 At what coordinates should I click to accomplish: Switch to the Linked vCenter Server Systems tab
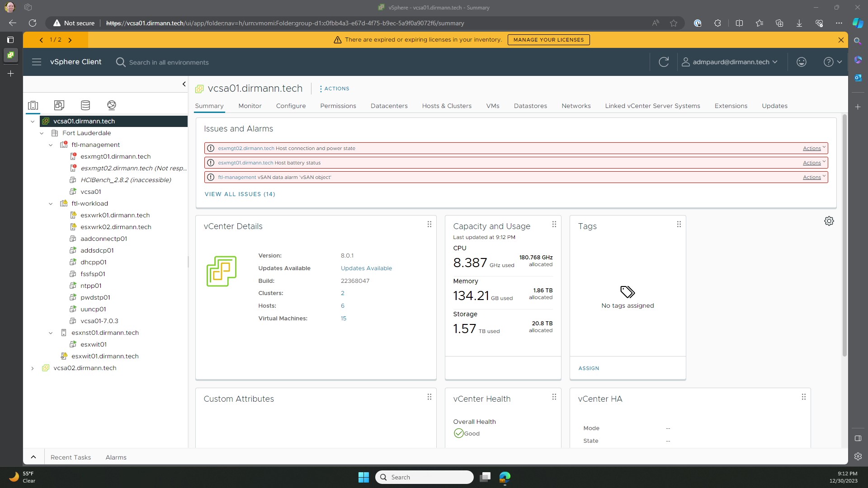tap(652, 106)
